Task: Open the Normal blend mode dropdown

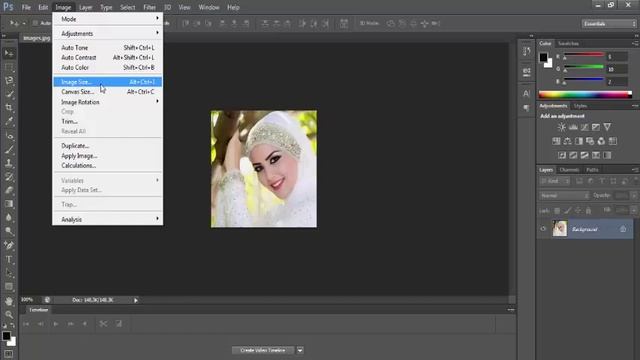Action: tap(564, 196)
